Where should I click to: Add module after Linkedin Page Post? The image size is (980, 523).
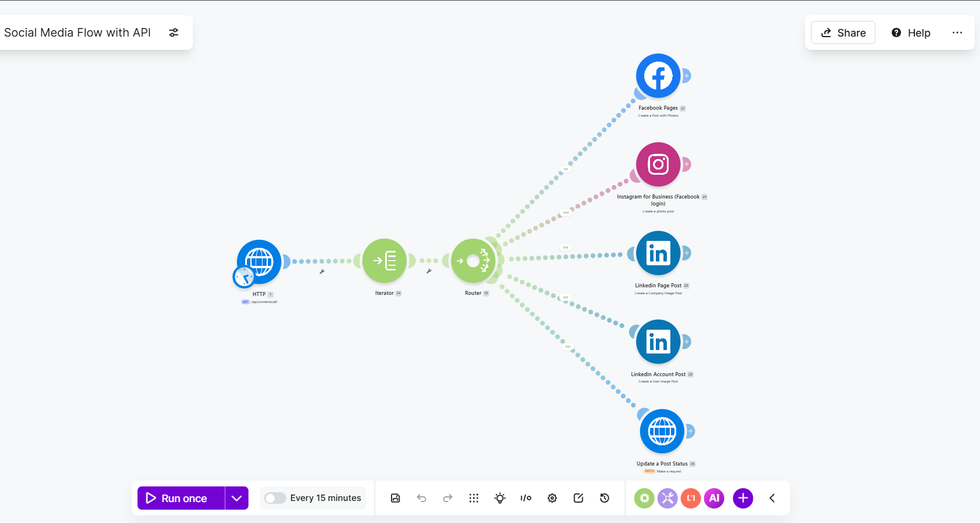click(x=687, y=253)
